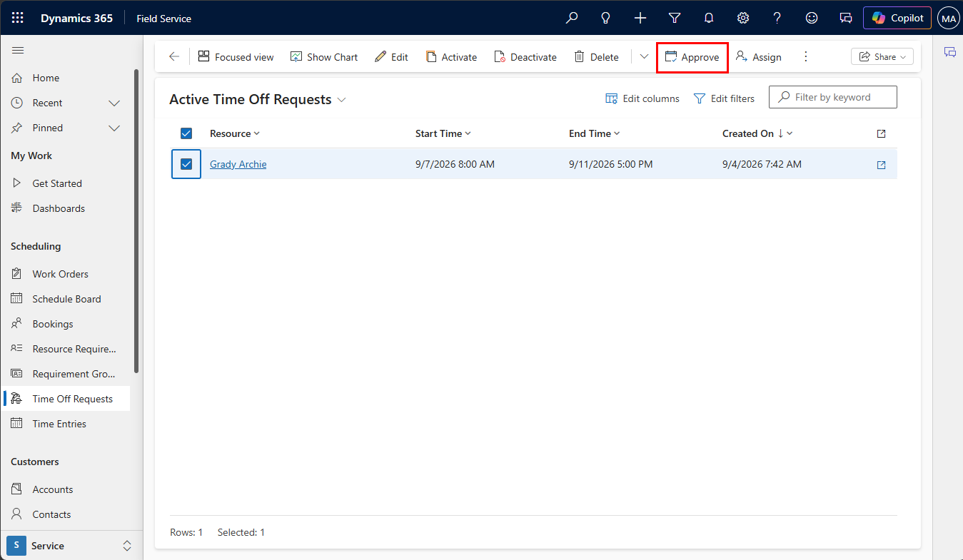Open the Start Time column header menu
Viewport: 963px width, 560px height.
pos(443,133)
